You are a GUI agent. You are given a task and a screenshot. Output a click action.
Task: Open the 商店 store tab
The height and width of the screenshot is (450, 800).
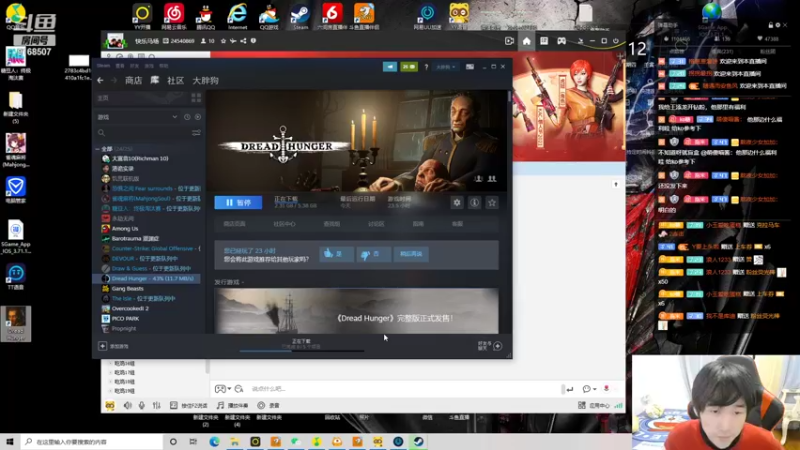tap(134, 80)
